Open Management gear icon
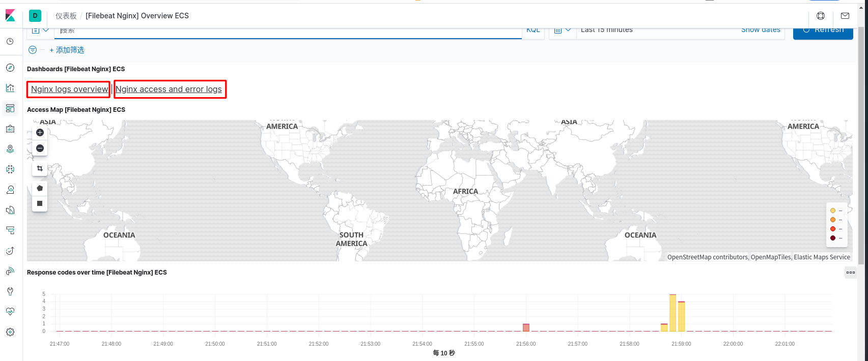868x361 pixels. click(10, 332)
